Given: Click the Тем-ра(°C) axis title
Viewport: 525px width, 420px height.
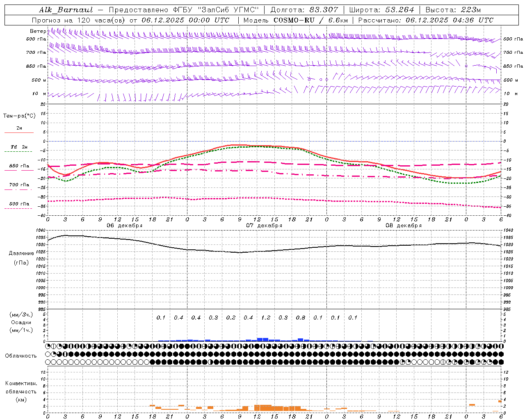Looking at the screenshot, I should tap(19, 116).
